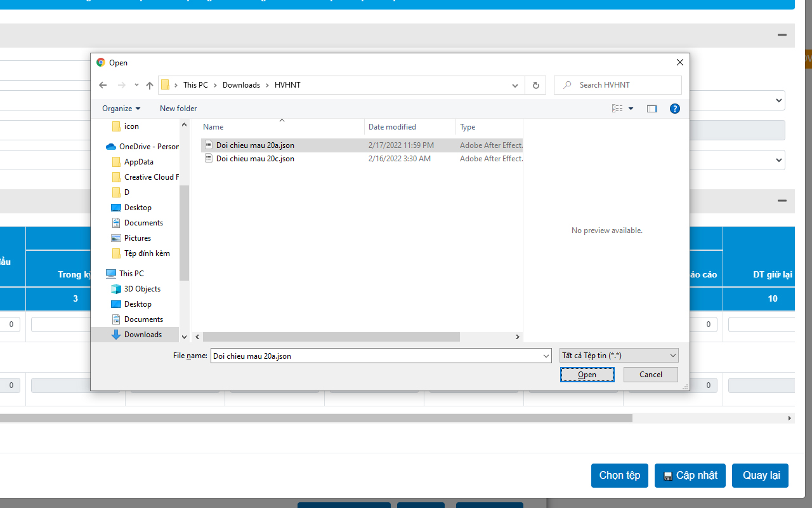The image size is (812, 508).
Task: Expand the File name dropdown arrow
Action: [x=546, y=356]
